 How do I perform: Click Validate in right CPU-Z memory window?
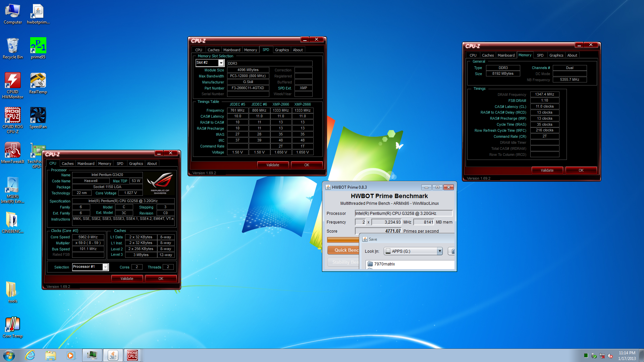547,170
